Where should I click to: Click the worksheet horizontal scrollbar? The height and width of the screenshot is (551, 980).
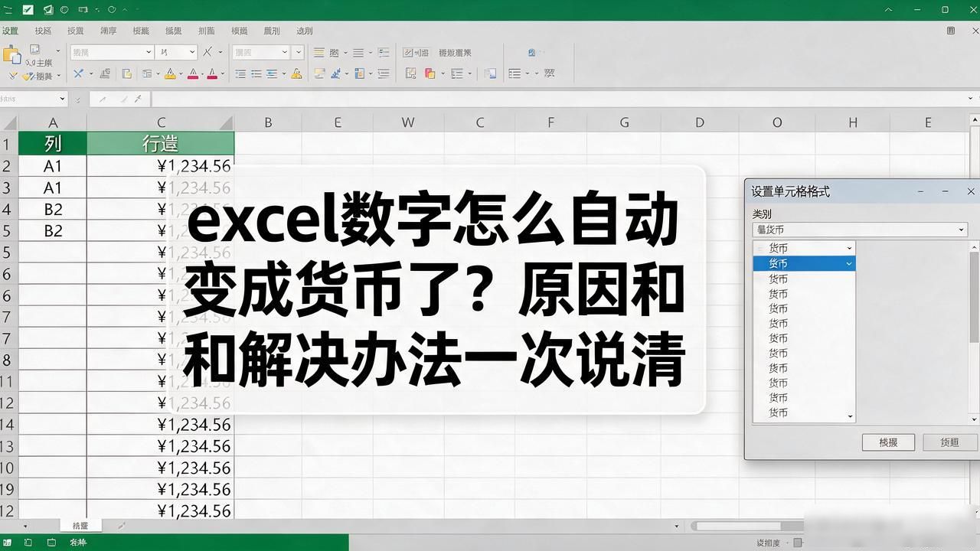746,527
